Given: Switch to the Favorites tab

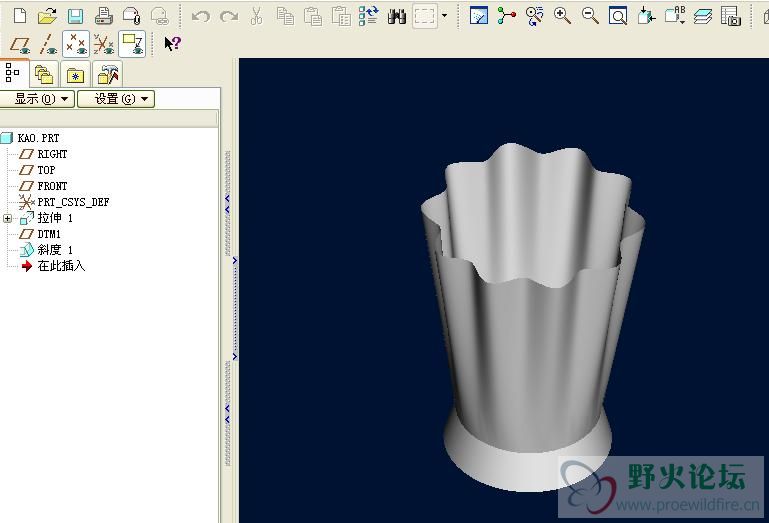Looking at the screenshot, I should point(76,75).
